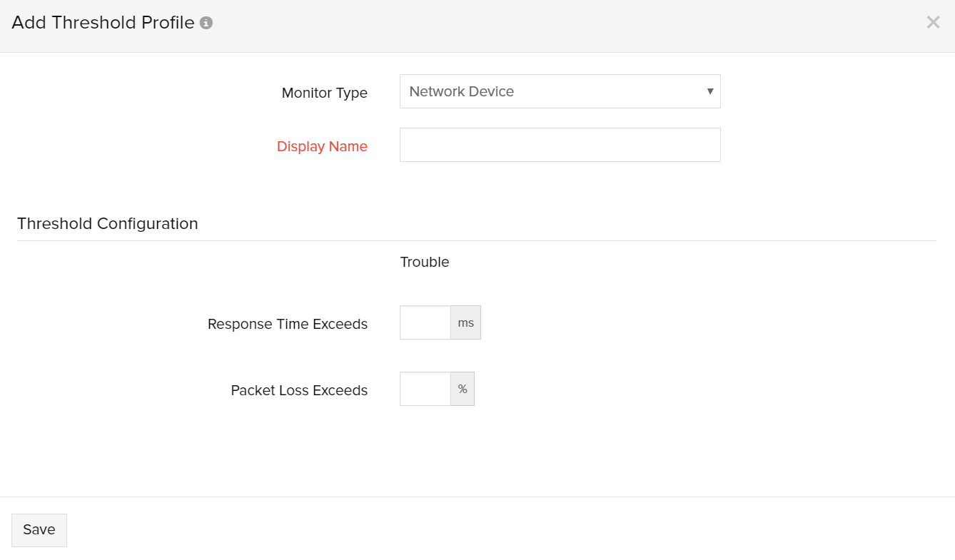Open the Monitor Type dropdown
The height and width of the screenshot is (560, 955).
coord(560,91)
